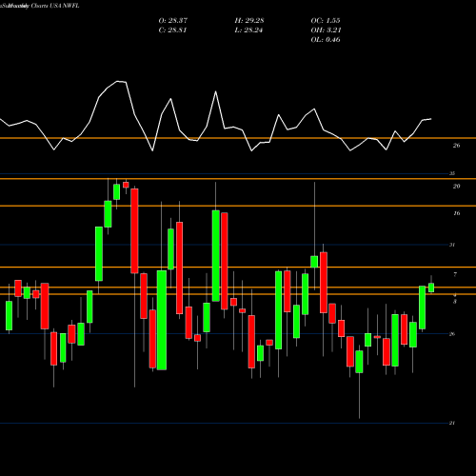Click the 26 label at the blue gridline
Viewport: 476px width, 476px height.
tap(452, 334)
